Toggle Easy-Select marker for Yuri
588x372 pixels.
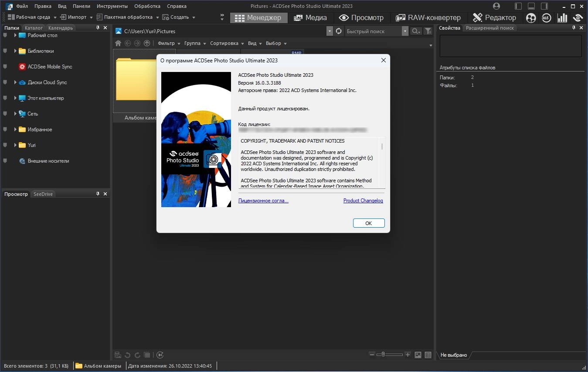(5, 145)
